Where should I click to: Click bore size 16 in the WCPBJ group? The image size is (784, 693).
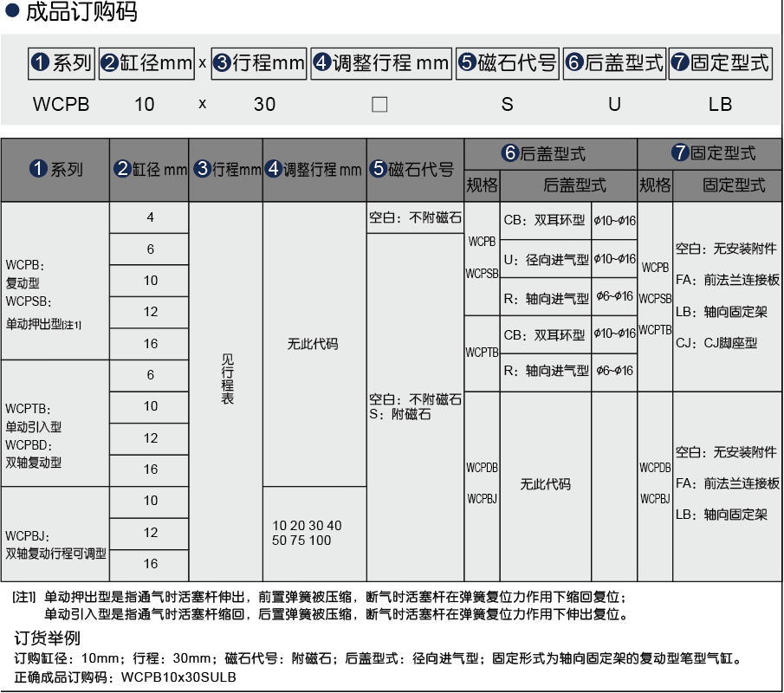point(150,564)
